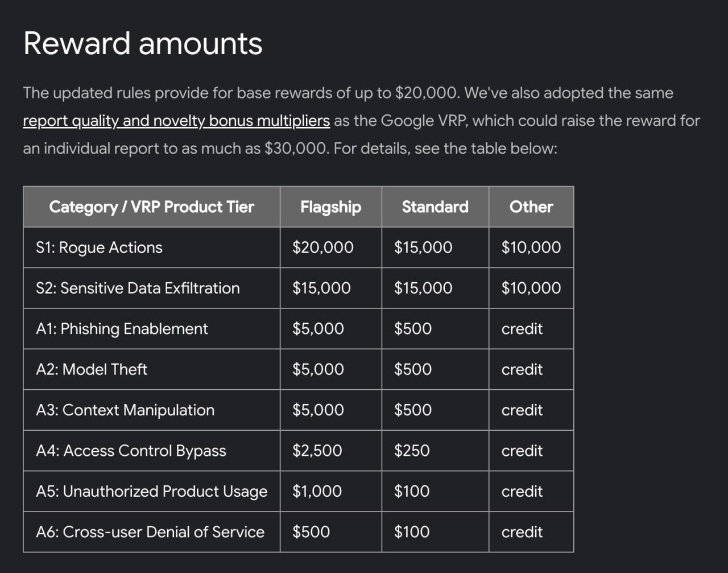Select the S2: Sensitive Data Exfiltration cell
728x573 pixels.
pyautogui.click(x=138, y=288)
